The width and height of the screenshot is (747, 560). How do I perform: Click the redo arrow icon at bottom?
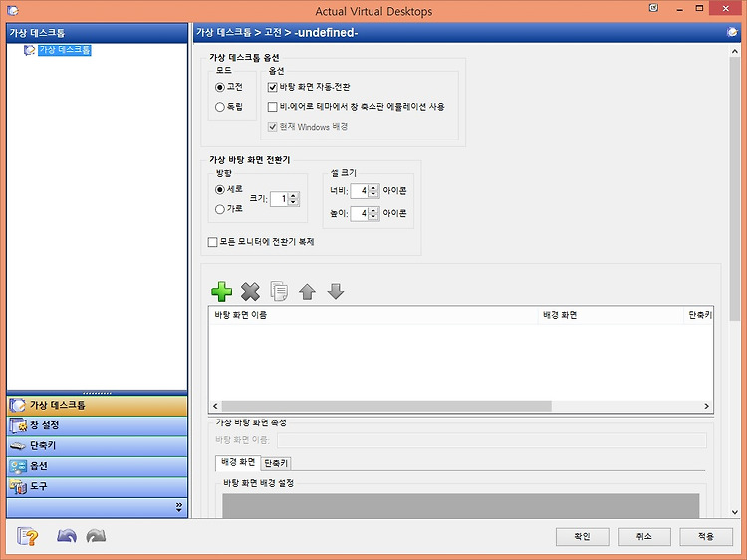[96, 537]
